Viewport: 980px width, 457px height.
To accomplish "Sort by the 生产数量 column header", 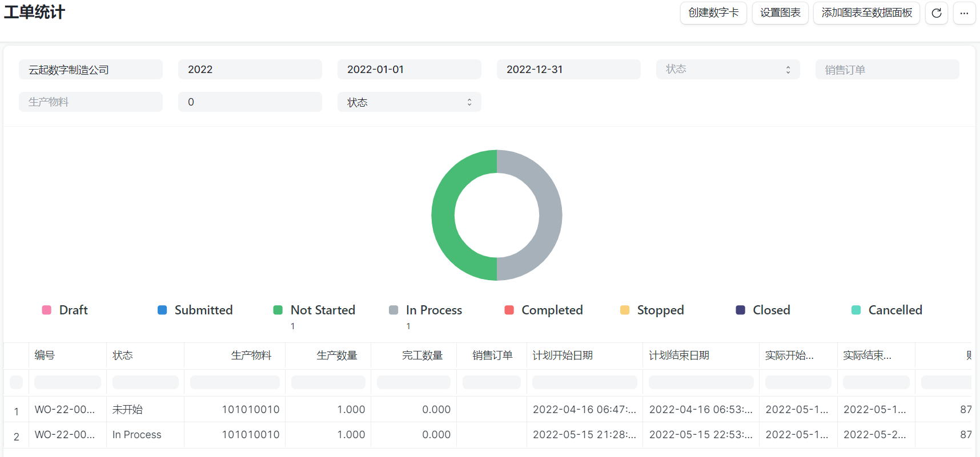I will coord(328,355).
